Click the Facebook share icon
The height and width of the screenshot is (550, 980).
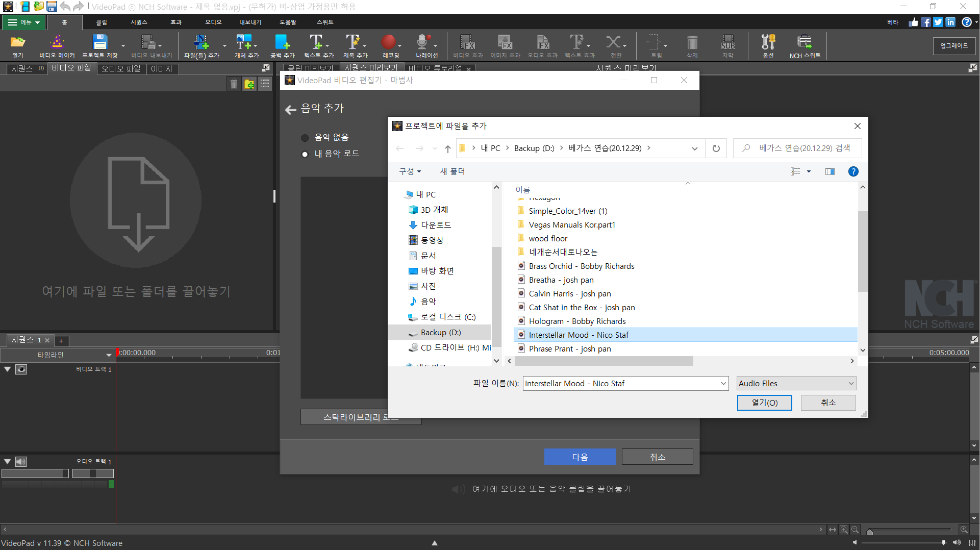(x=926, y=22)
